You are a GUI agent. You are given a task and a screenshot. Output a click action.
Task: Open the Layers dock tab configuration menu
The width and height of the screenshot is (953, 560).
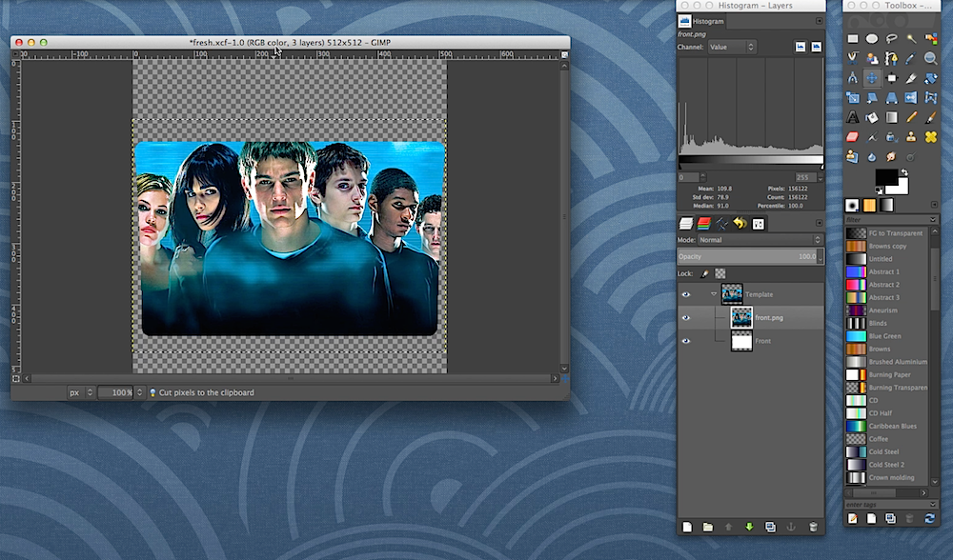tap(819, 224)
